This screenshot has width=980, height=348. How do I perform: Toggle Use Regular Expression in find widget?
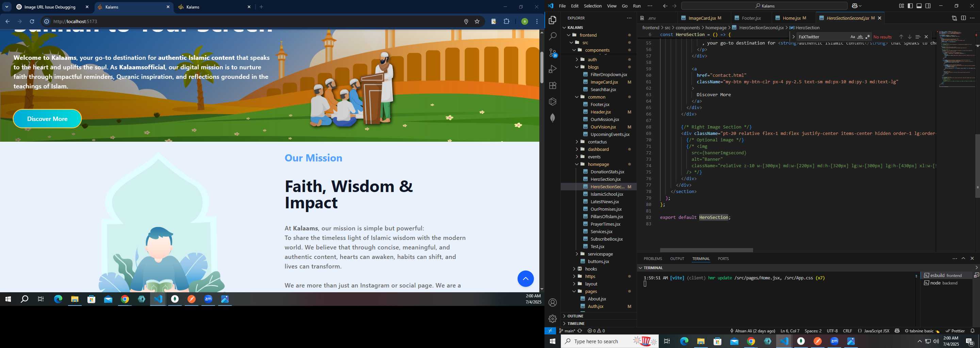tap(868, 37)
